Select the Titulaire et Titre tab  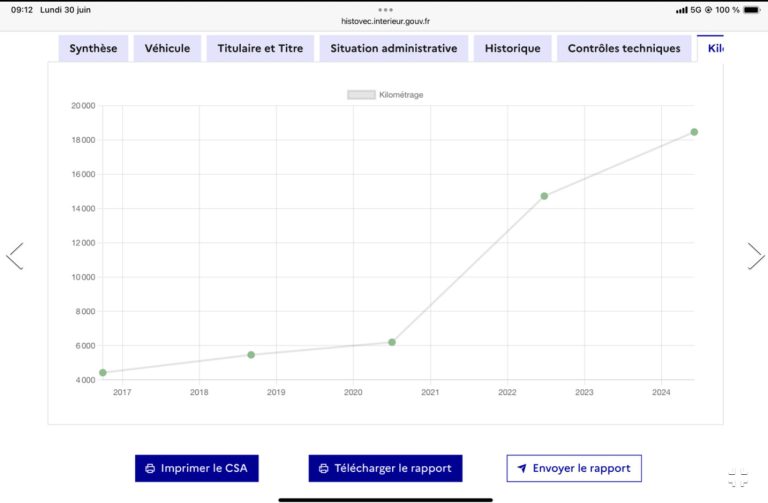point(260,48)
